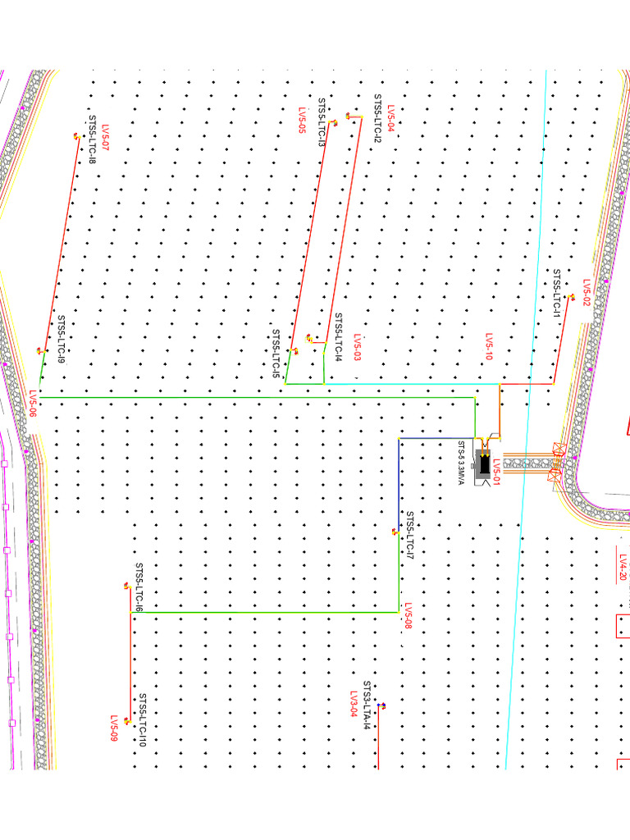630x840 pixels.
Task: Select the STS5-LTC-I2 label
Action: tap(377, 118)
